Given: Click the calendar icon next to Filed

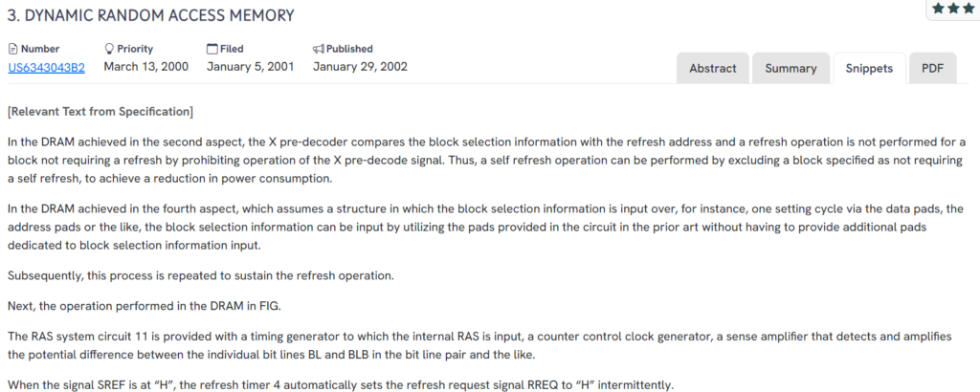Looking at the screenshot, I should point(212,49).
